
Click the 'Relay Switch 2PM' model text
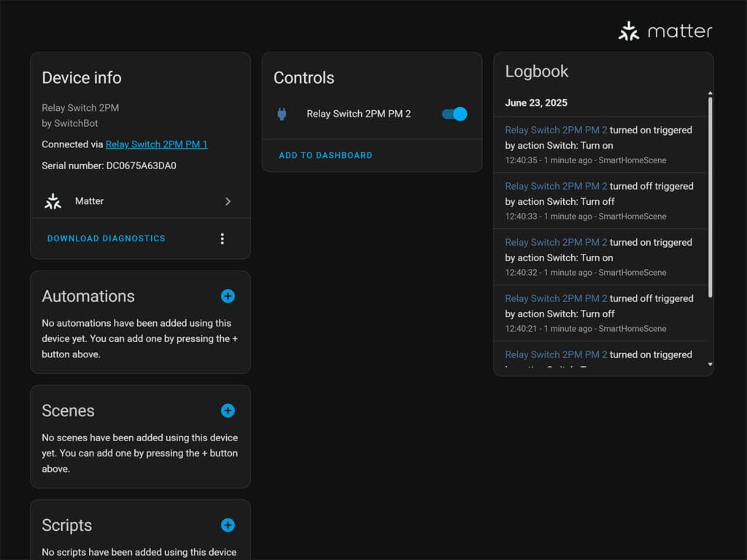pos(80,108)
